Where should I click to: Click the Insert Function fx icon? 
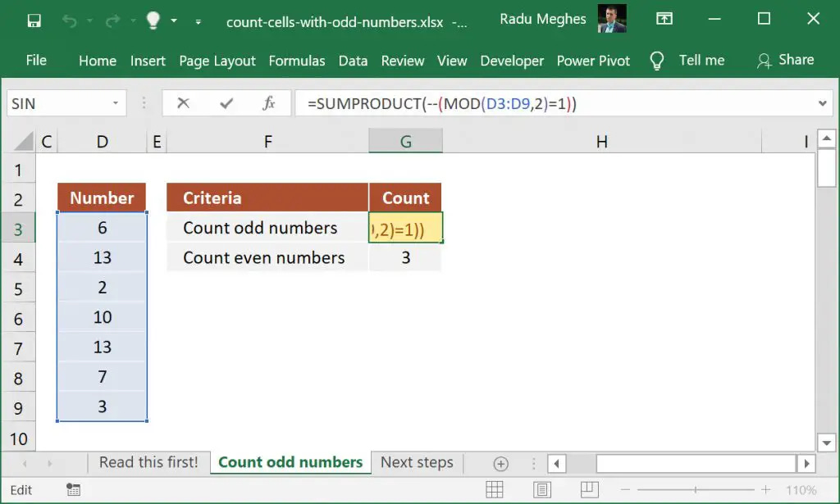coord(268,103)
